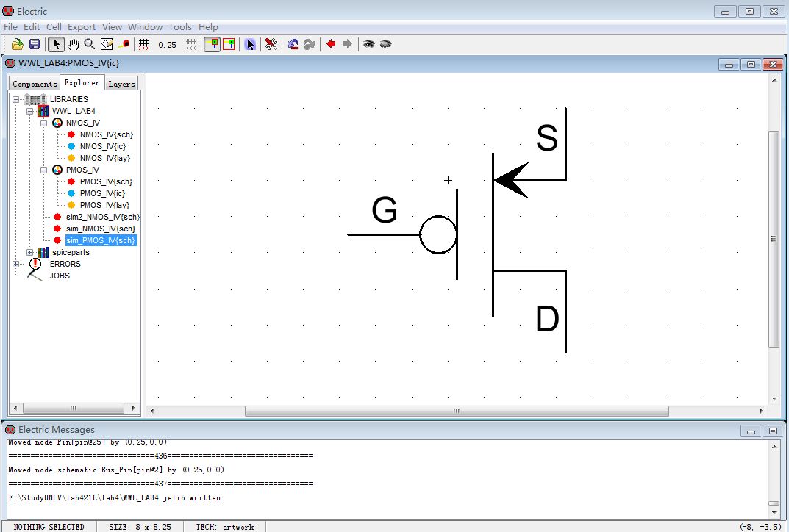Screen dimensions: 789x532
Task: Expand the spiceparts library node
Action: pyautogui.click(x=30, y=252)
